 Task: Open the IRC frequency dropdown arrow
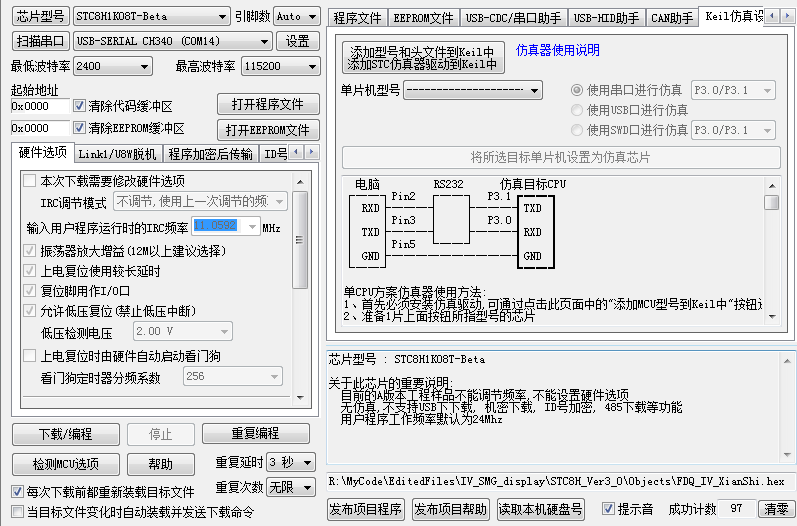[252, 227]
